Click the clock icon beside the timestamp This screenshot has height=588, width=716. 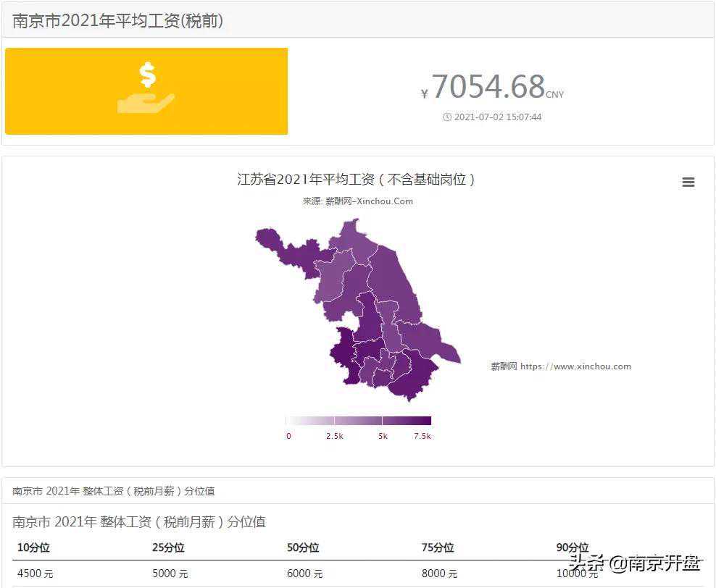(447, 117)
